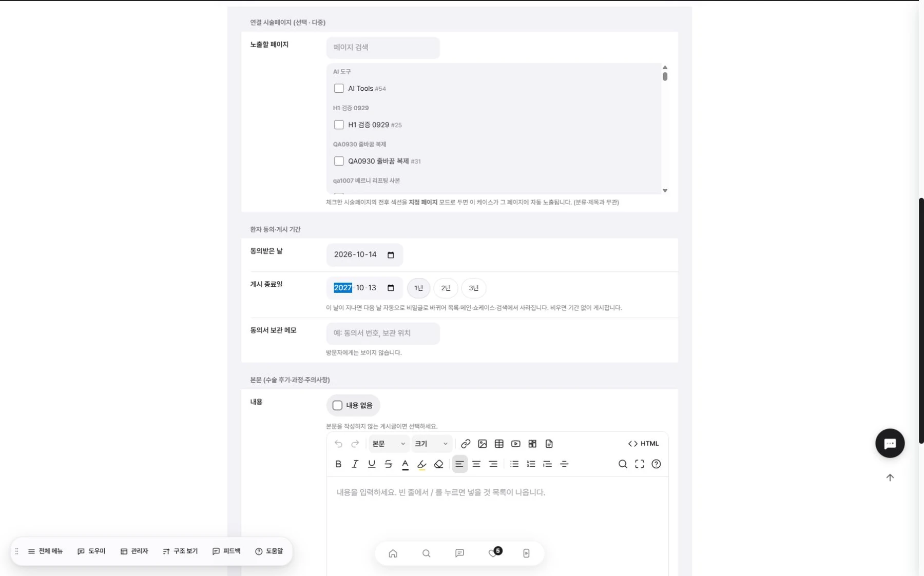Open highlight color picker
The width and height of the screenshot is (924, 576).
click(x=421, y=464)
